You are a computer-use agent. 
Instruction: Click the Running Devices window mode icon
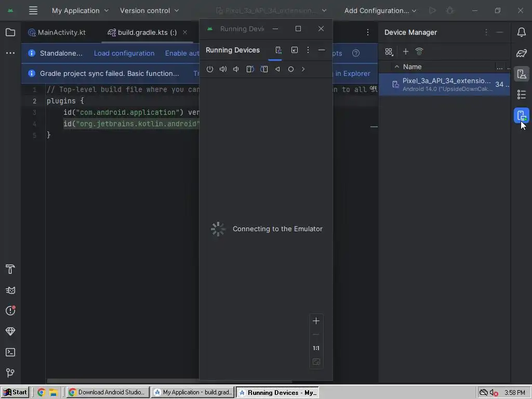295,50
